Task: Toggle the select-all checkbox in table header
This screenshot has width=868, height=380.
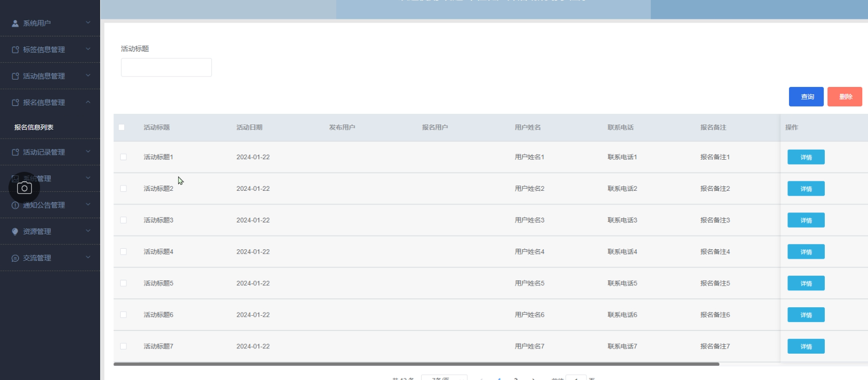Action: pos(122,127)
